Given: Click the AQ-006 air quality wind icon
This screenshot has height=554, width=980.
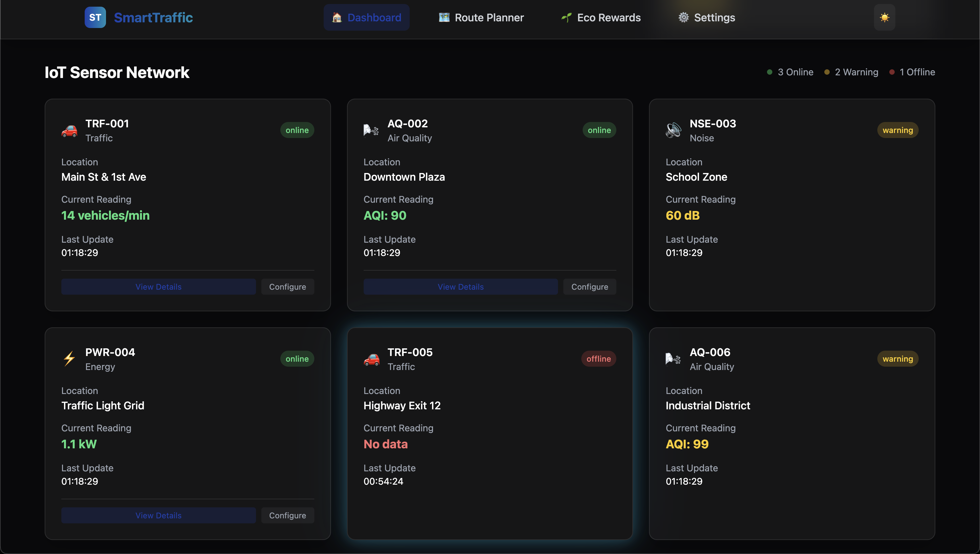Looking at the screenshot, I should [673, 359].
